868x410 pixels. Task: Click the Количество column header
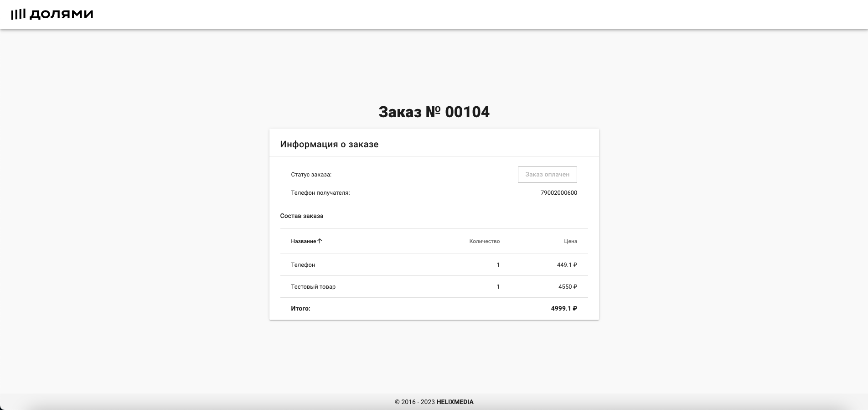[484, 241]
